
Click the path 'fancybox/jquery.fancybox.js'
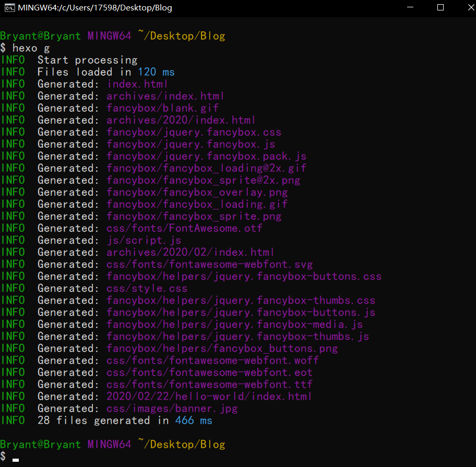click(191, 144)
